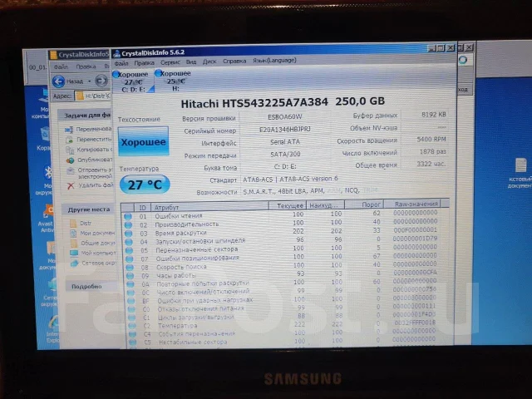Open the Правка menu in CrystalDiskInfo

(x=144, y=63)
